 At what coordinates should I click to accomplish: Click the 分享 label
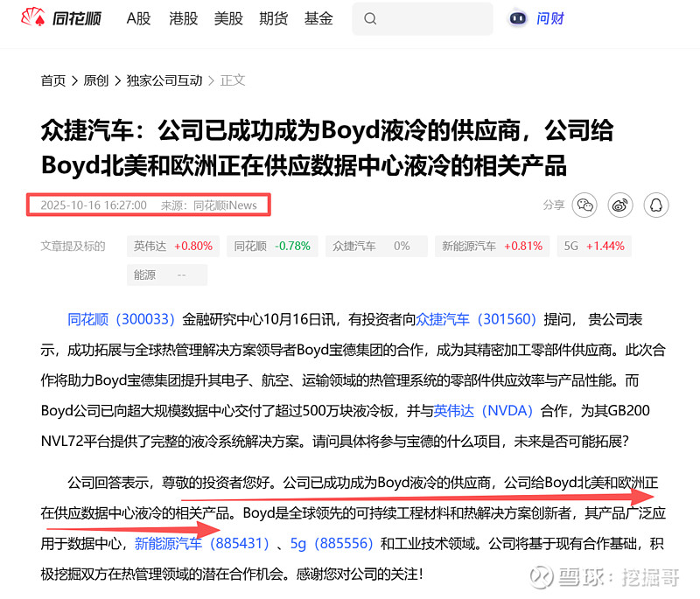(x=554, y=205)
